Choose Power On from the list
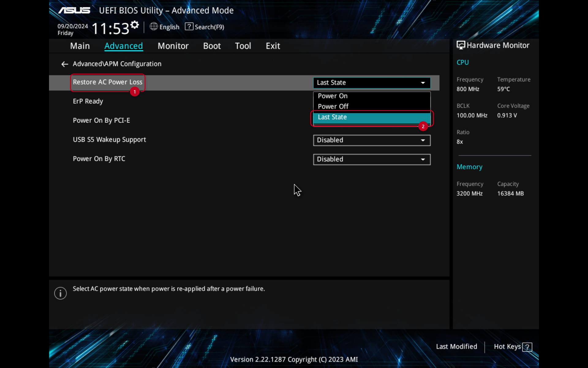This screenshot has height=368, width=588. click(372, 96)
